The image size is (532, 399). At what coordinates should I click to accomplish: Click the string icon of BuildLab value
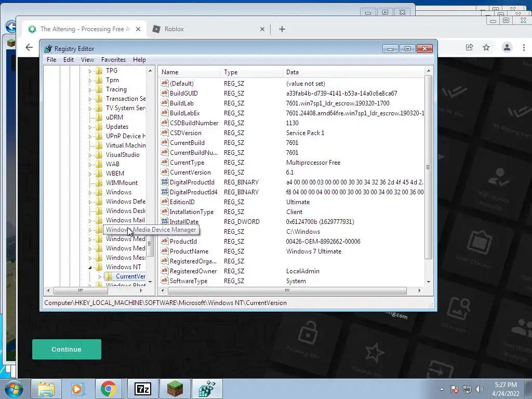pyautogui.click(x=165, y=103)
